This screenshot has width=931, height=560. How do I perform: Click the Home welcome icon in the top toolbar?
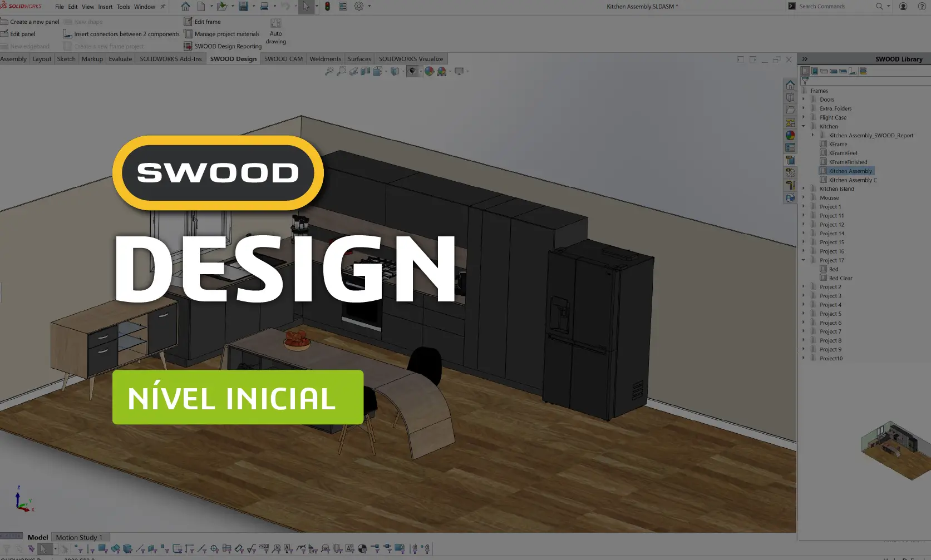[x=186, y=7]
